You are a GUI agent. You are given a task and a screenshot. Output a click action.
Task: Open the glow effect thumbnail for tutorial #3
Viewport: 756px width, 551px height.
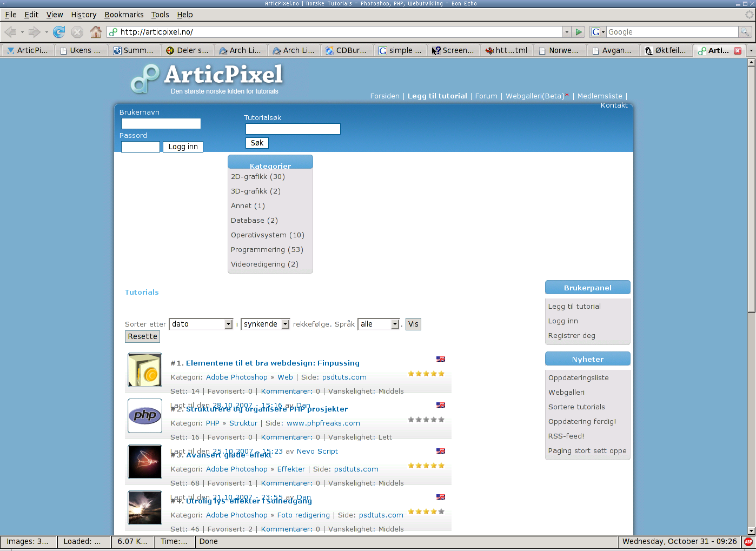pyautogui.click(x=145, y=462)
